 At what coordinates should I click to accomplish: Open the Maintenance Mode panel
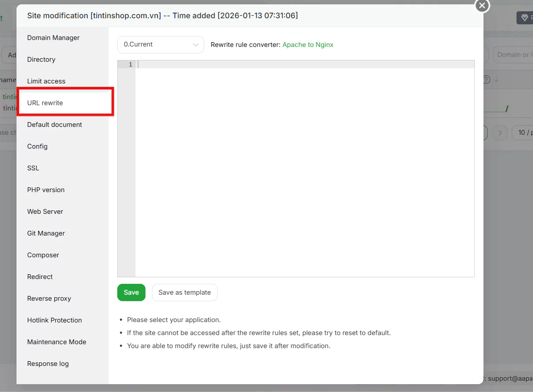[56, 342]
